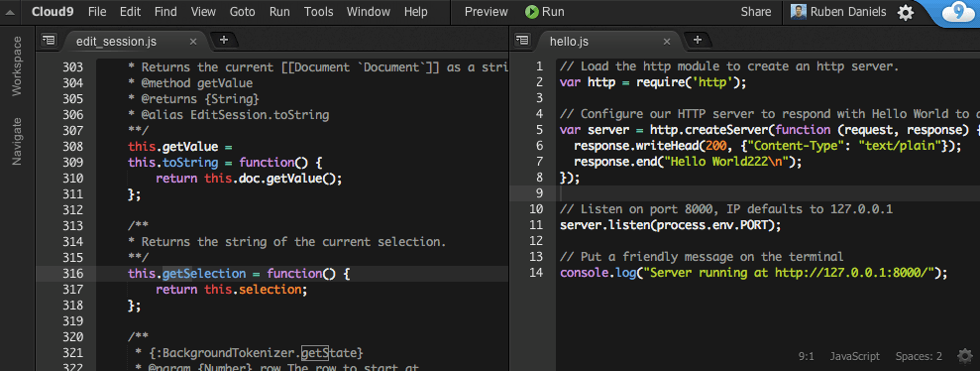Open the preferences gear in the top bar

906,13
